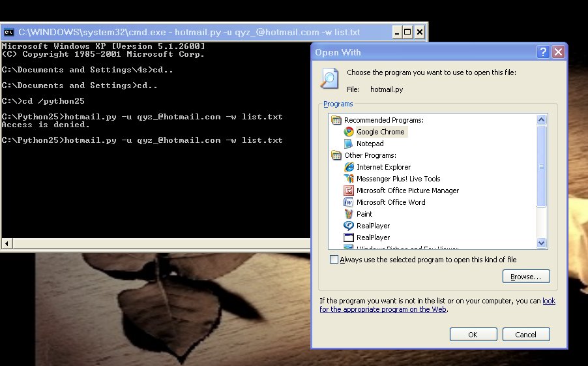Click the cmd.exe title bar system icon
The height and width of the screenshot is (366, 588).
(8, 32)
